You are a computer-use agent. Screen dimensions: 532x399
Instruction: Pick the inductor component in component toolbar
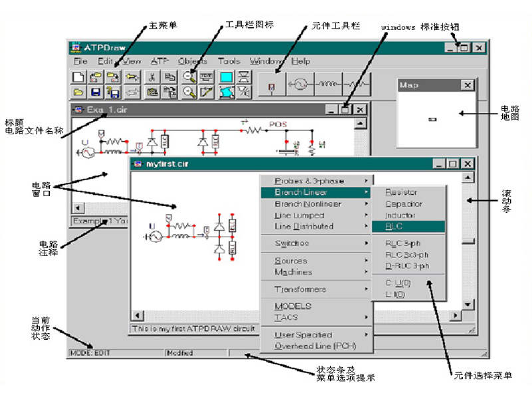[328, 84]
